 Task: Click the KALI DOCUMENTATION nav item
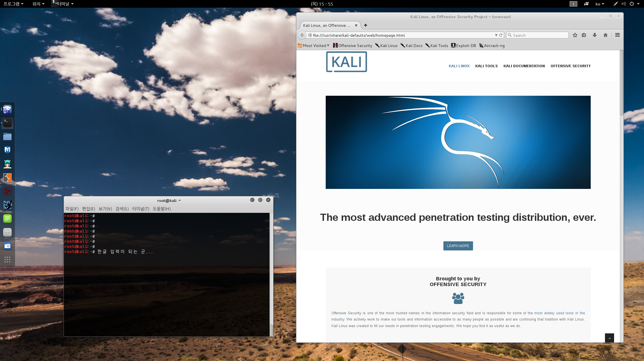[x=524, y=66]
